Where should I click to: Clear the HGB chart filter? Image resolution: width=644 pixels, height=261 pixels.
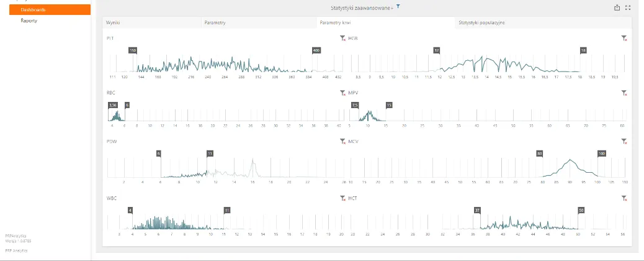coord(624,39)
